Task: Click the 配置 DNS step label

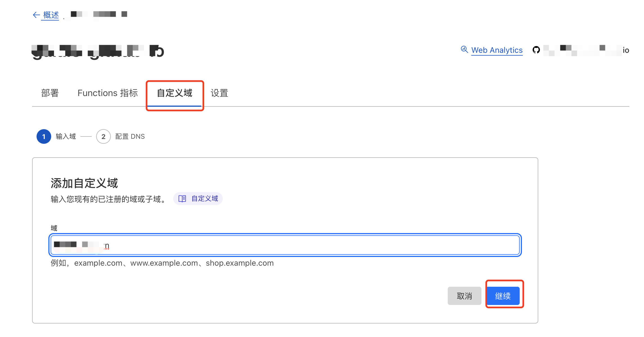Action: click(x=130, y=136)
